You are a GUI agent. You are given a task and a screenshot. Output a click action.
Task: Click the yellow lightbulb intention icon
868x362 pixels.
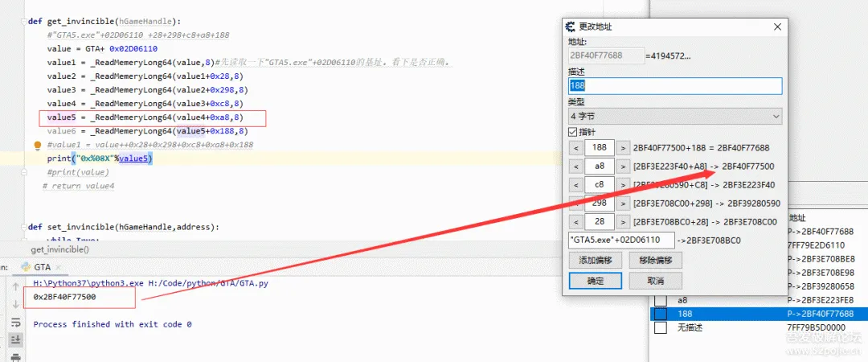coord(38,146)
